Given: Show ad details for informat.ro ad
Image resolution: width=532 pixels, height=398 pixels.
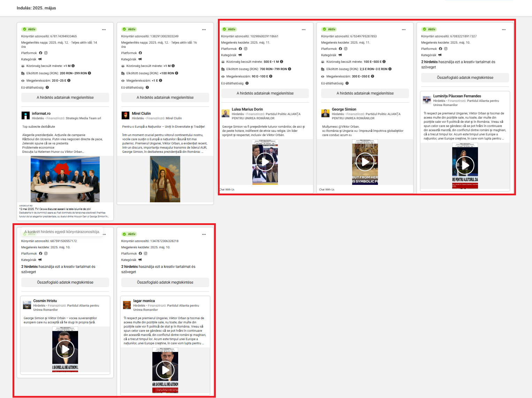Looking at the screenshot, I should coord(65,98).
